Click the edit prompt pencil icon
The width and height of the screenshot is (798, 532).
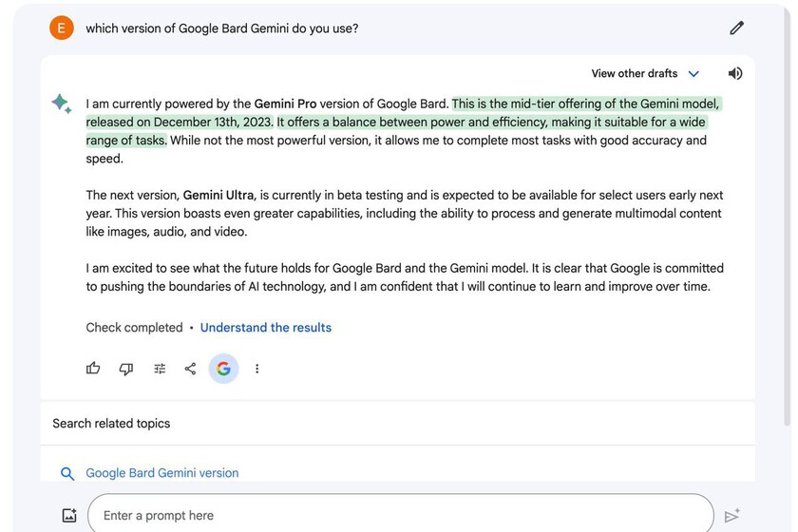[736, 28]
